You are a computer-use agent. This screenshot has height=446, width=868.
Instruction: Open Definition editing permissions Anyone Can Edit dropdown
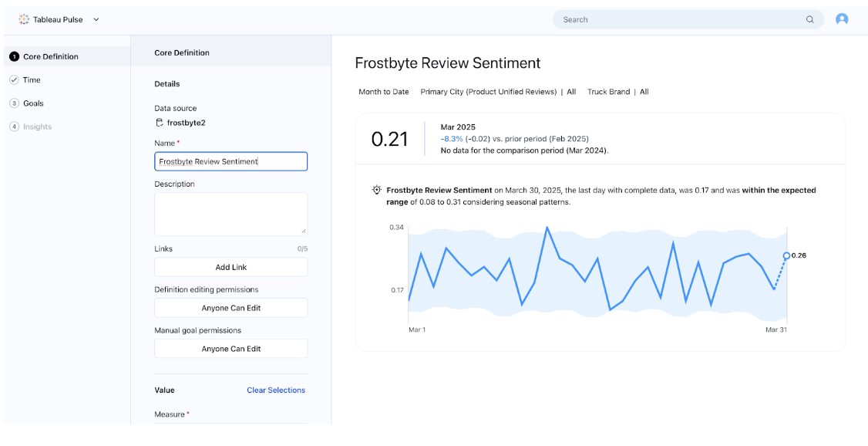pos(230,308)
